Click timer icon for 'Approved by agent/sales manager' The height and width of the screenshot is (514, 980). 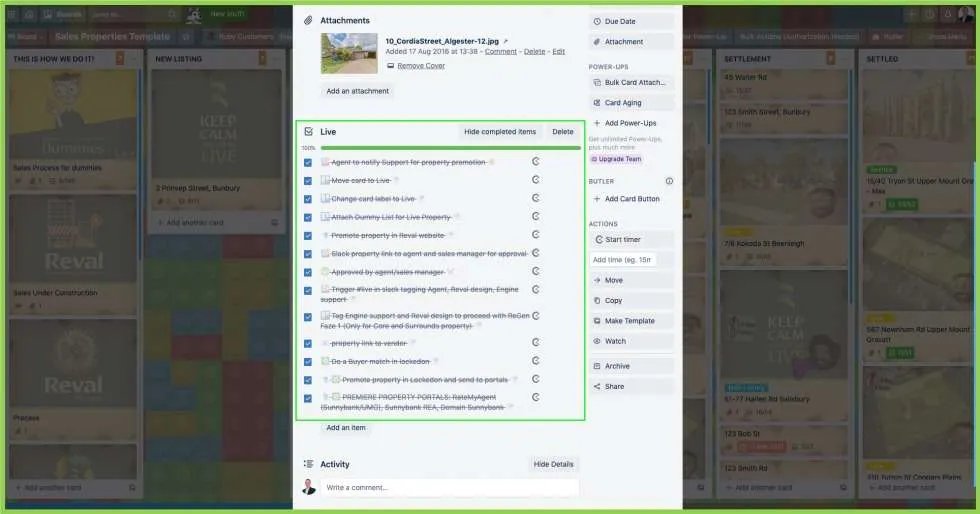tap(536, 271)
